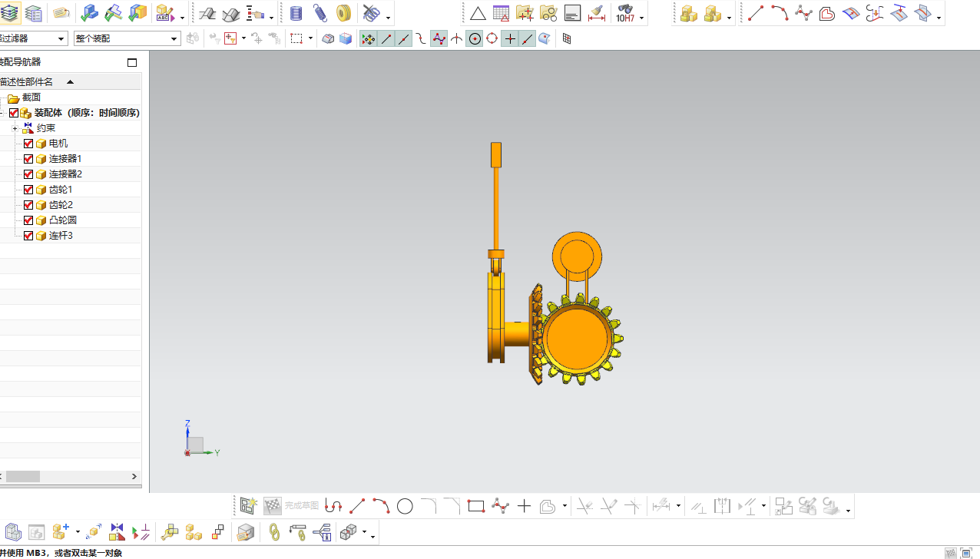The image size is (980, 559).
Task: Click the studio spline icon in top-right toolbar
Action: (x=803, y=13)
